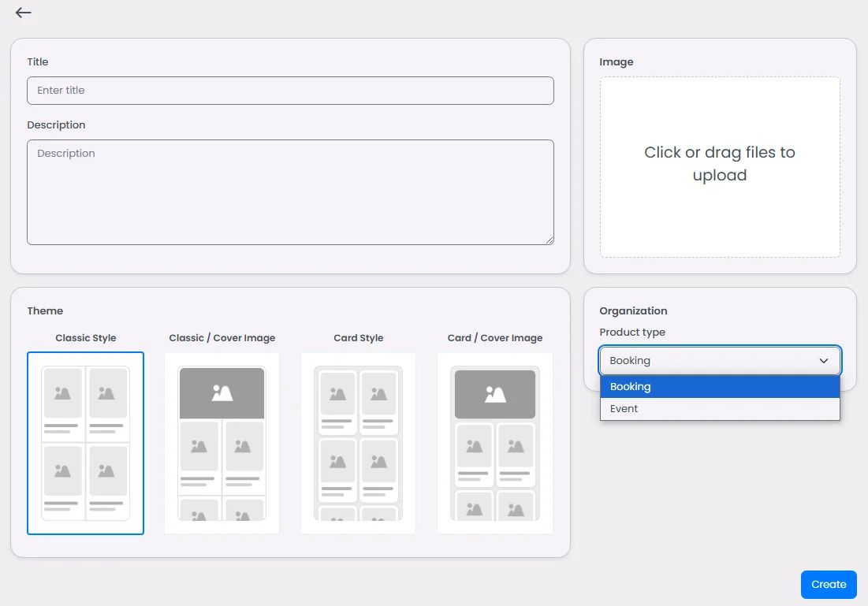The height and width of the screenshot is (606, 868).
Task: Collapse the Product type dropdown chevron
Action: click(x=824, y=361)
